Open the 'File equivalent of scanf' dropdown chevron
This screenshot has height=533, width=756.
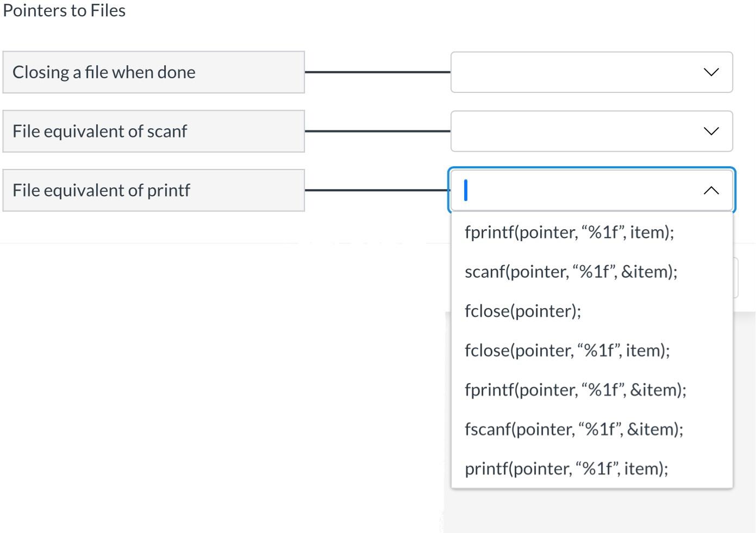pos(710,130)
